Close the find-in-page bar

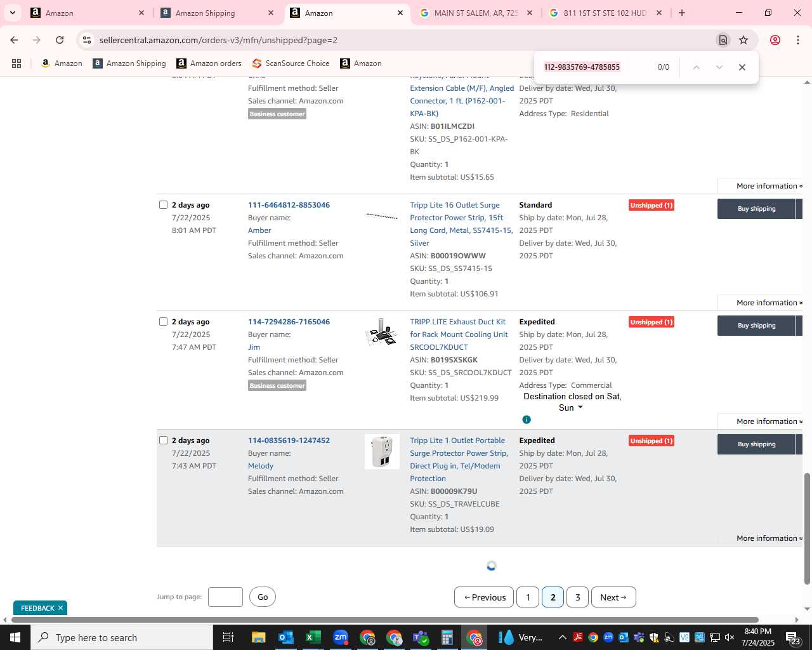742,67
